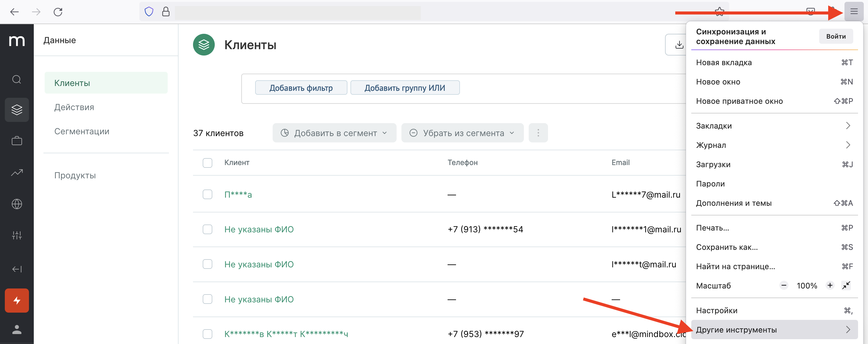Click the Телефон column header
Image resolution: width=868 pixels, height=344 pixels.
click(x=462, y=163)
